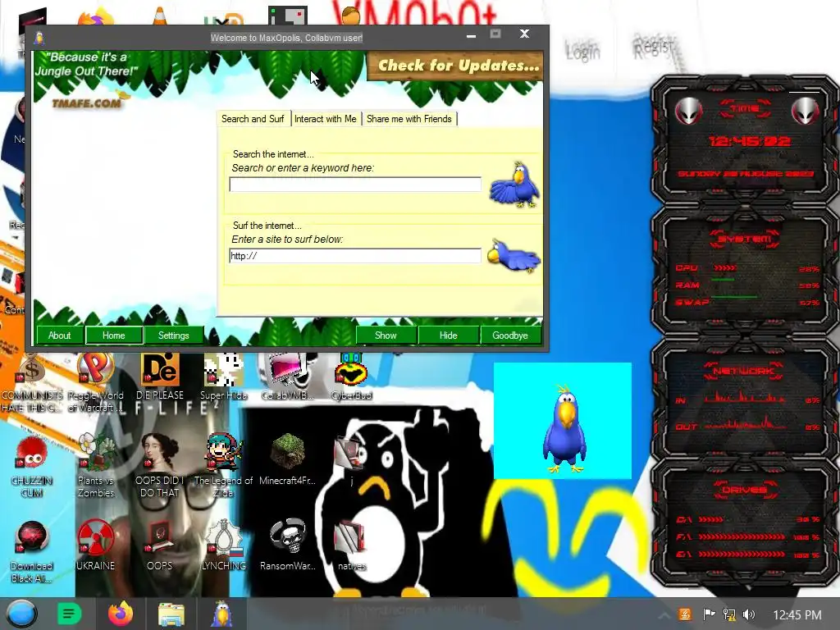Screen dimensions: 840x630
Task: Click the RAM usage row
Action: tap(747, 285)
